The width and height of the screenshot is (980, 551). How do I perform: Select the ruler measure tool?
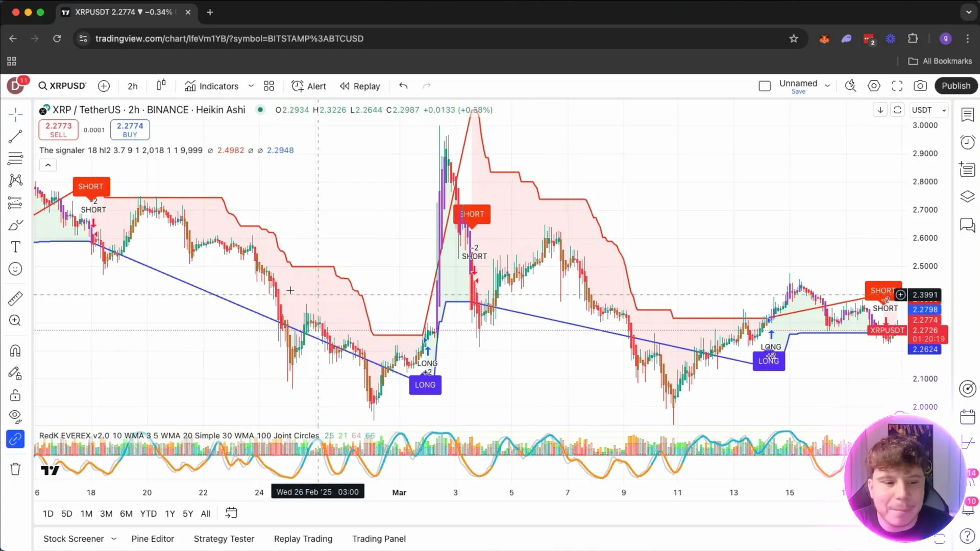click(x=15, y=298)
